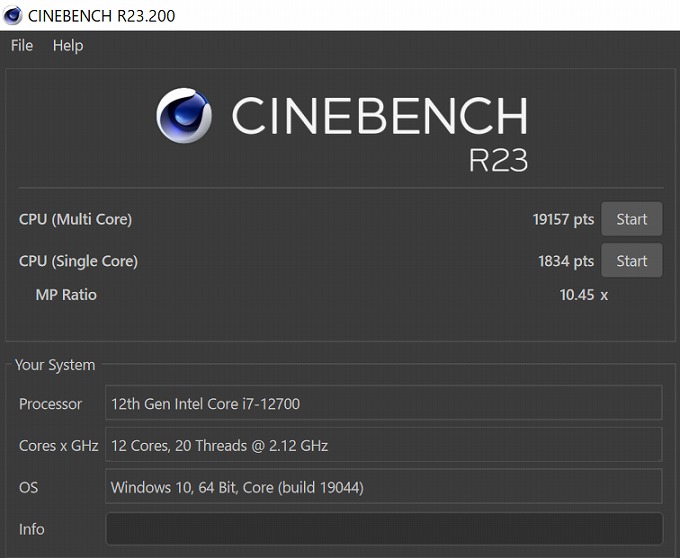Click the Cinebench sphere logo

184,116
